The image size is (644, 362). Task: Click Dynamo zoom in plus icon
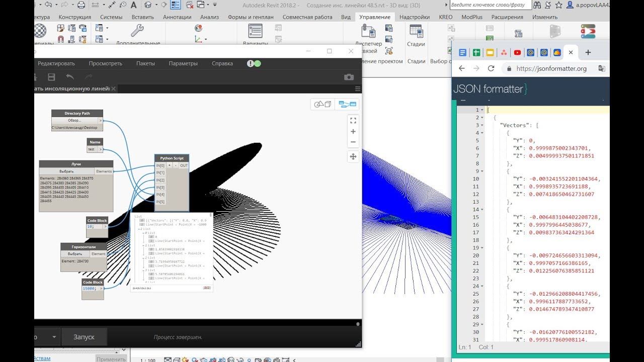pyautogui.click(x=353, y=132)
